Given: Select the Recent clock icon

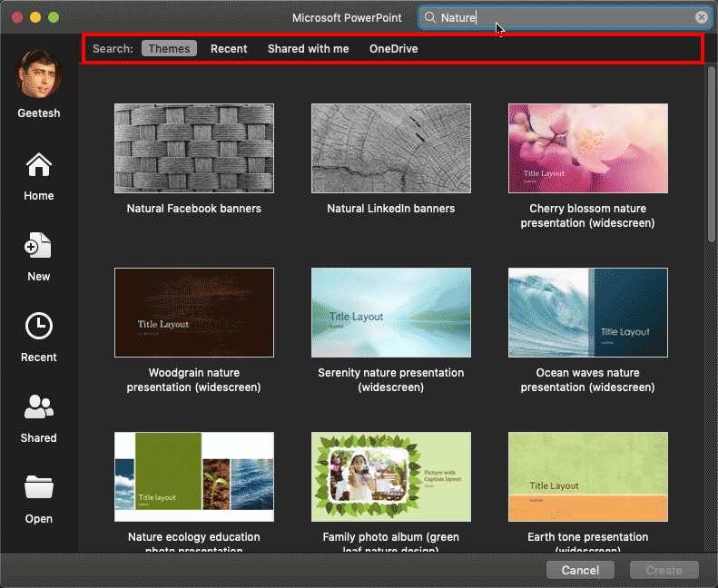Looking at the screenshot, I should coord(38,327).
